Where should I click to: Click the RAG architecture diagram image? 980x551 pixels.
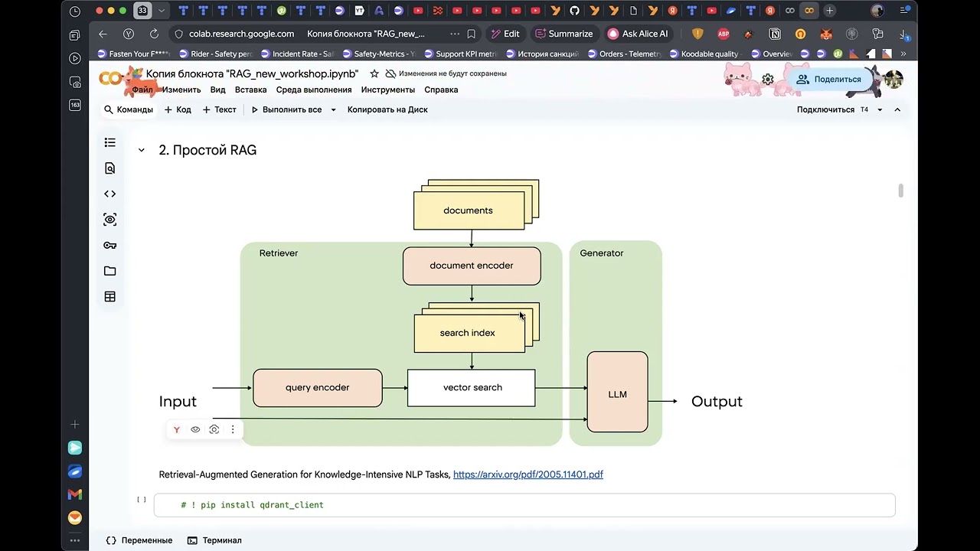[x=450, y=312]
